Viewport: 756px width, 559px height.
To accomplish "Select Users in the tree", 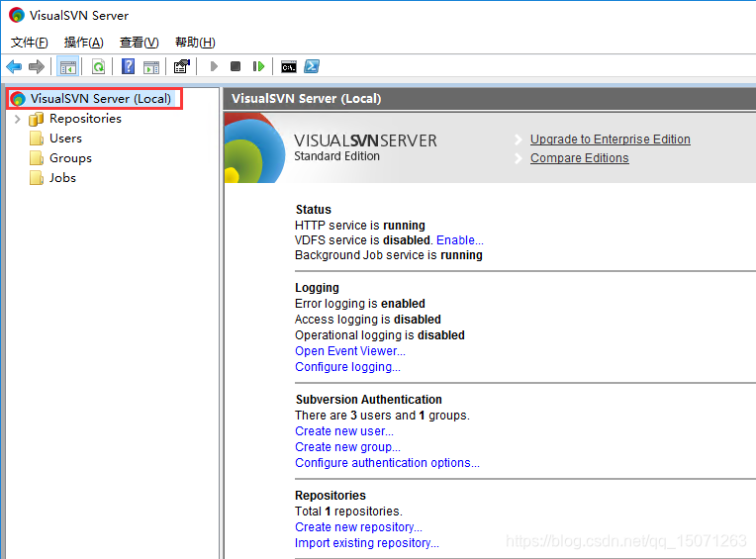I will click(65, 139).
